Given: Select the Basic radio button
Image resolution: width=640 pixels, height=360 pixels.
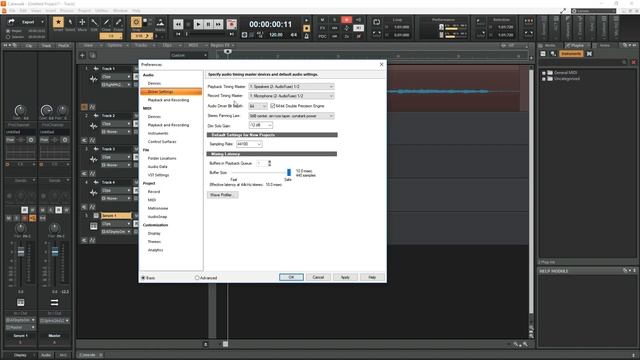Looking at the screenshot, I should pyautogui.click(x=143, y=278).
